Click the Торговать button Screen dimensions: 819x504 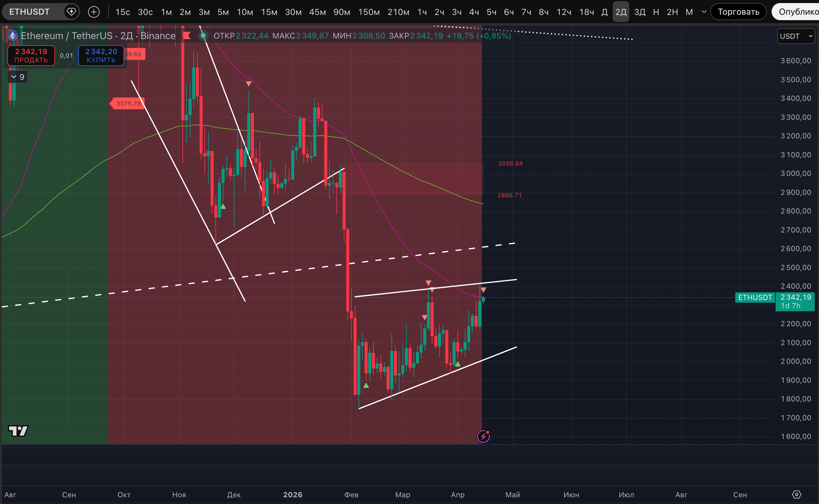click(x=738, y=12)
